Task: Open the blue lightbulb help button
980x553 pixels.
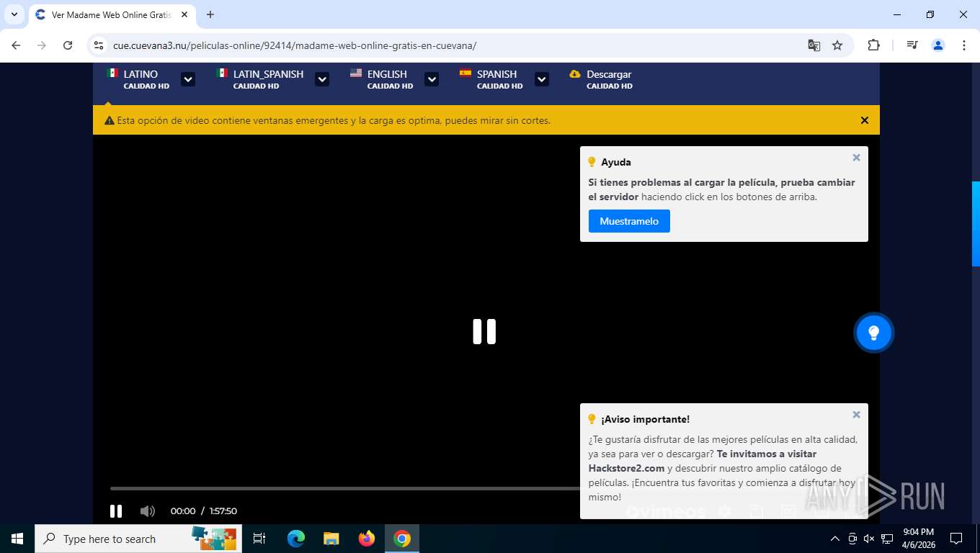Action: [x=873, y=333]
